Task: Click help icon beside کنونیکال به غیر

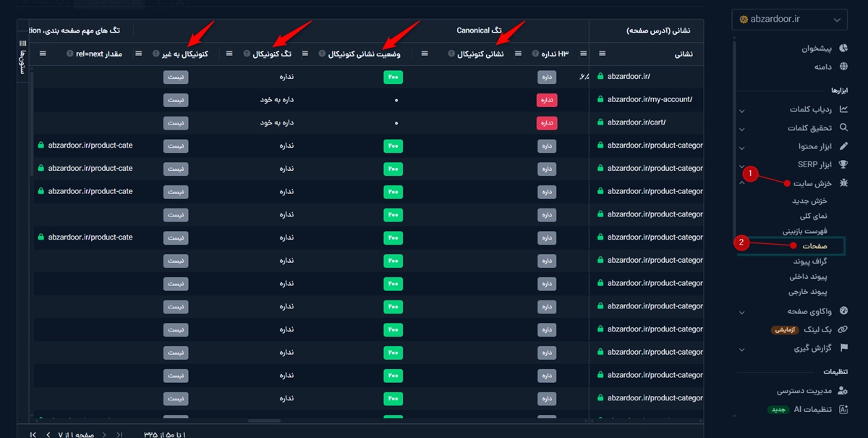Action: pyautogui.click(x=156, y=54)
